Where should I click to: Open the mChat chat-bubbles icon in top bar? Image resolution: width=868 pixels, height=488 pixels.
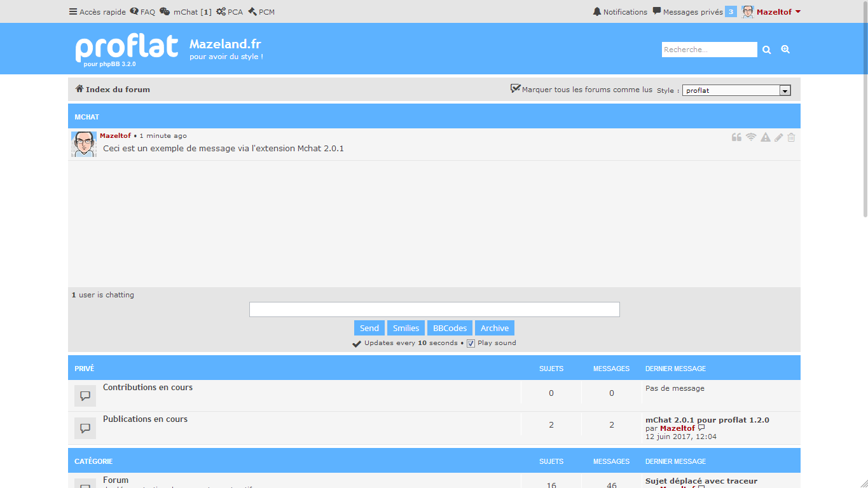[x=165, y=11]
